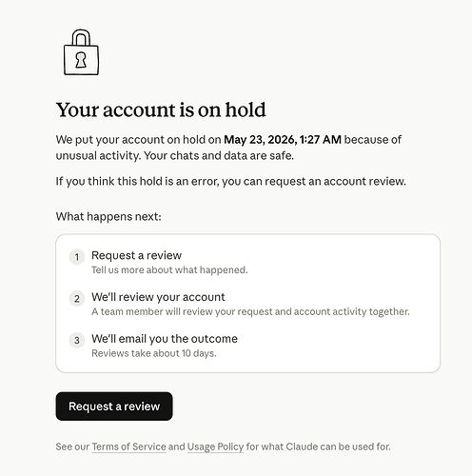The image size is (472, 476).
Task: Click 'We'll email you the outcome' title
Action: (x=165, y=339)
